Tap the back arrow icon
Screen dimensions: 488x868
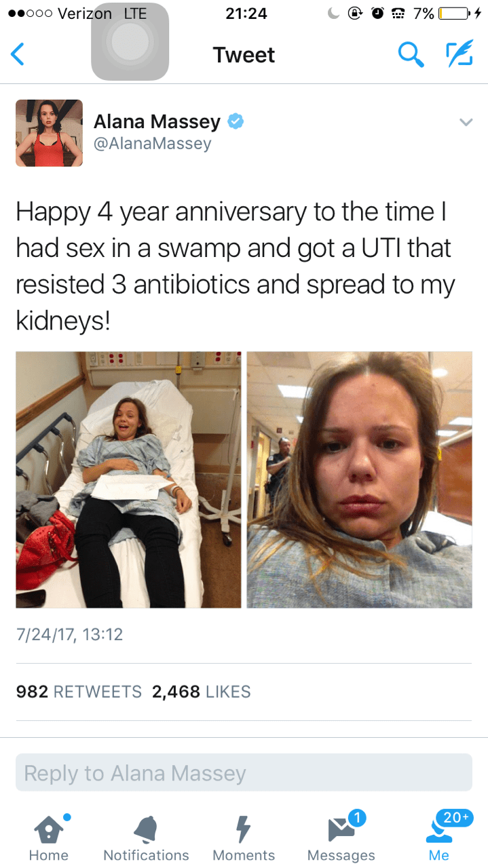point(18,54)
